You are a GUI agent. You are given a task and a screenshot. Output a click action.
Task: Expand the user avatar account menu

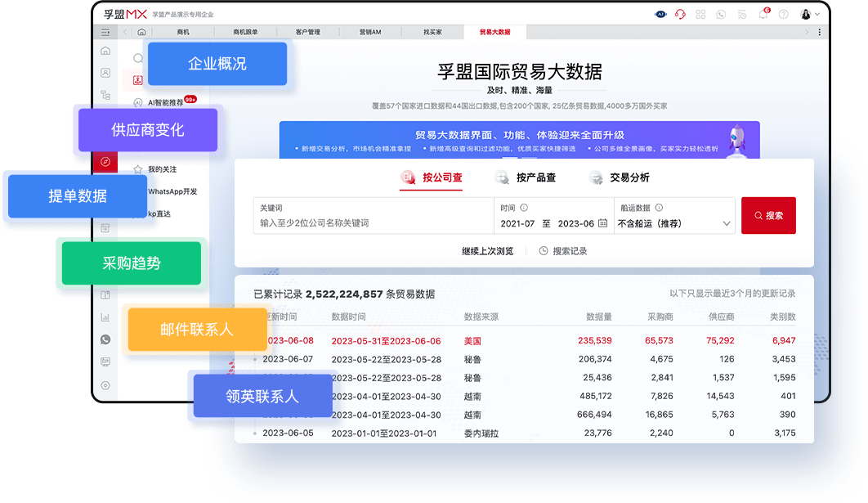pyautogui.click(x=809, y=14)
